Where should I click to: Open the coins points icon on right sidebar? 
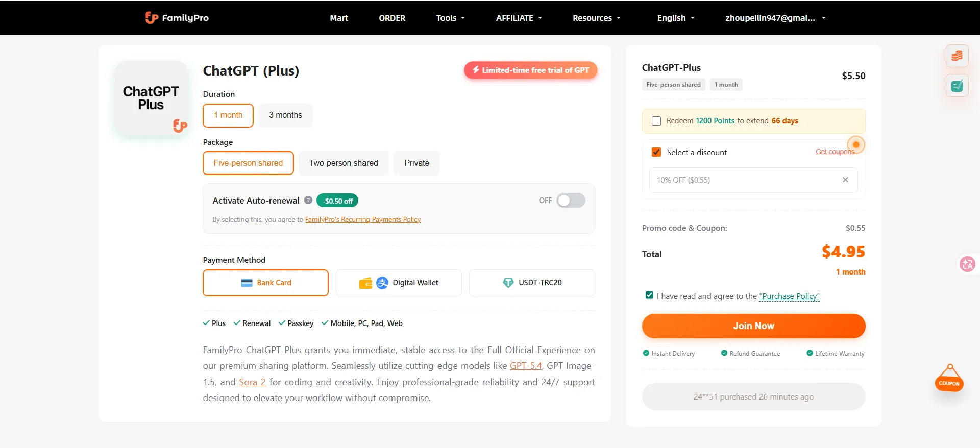click(957, 56)
